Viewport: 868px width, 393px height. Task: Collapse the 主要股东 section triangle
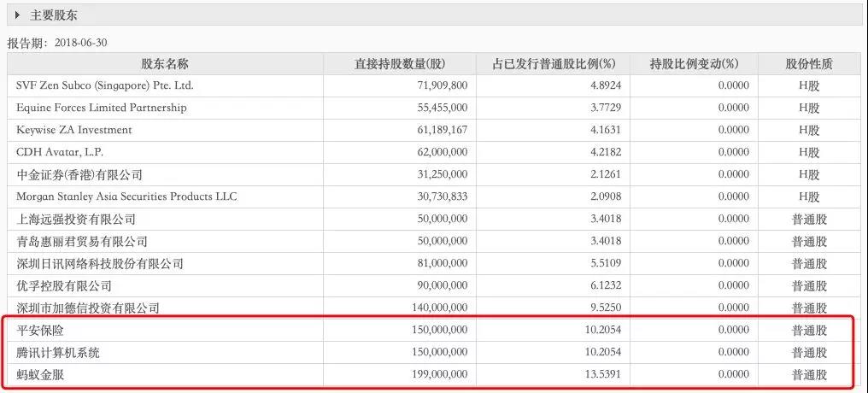pyautogui.click(x=18, y=15)
